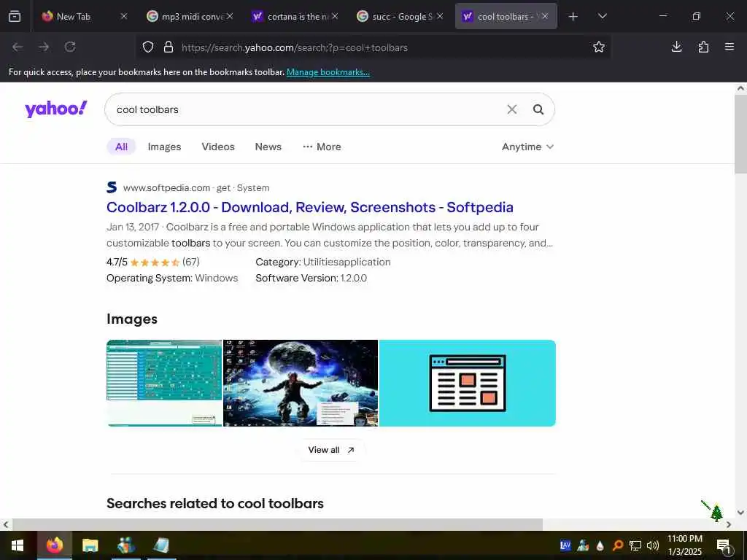The image size is (747, 560).
Task: Open Coolbarz 1.2.0.0 Softpedia result
Action: point(309,207)
